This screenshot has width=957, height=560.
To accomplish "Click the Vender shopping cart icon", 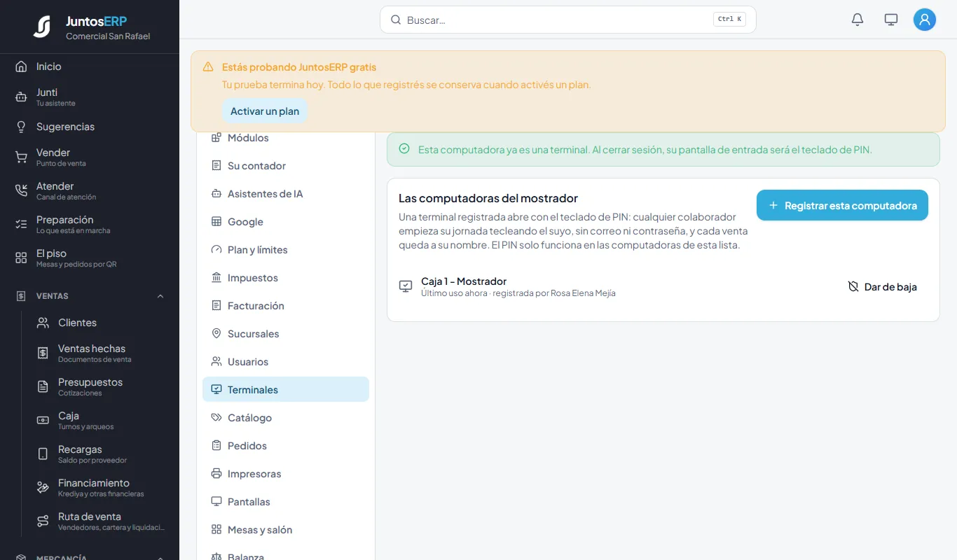I will pos(21,157).
